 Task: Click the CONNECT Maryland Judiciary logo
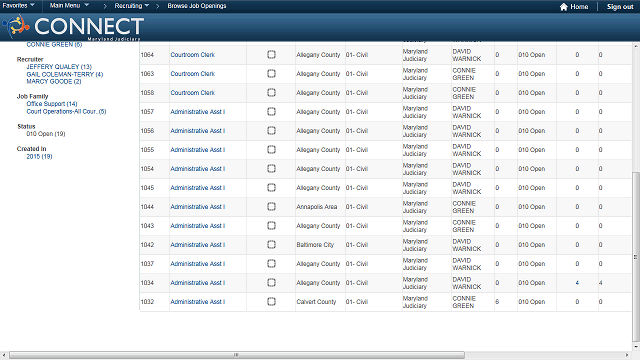click(x=73, y=27)
